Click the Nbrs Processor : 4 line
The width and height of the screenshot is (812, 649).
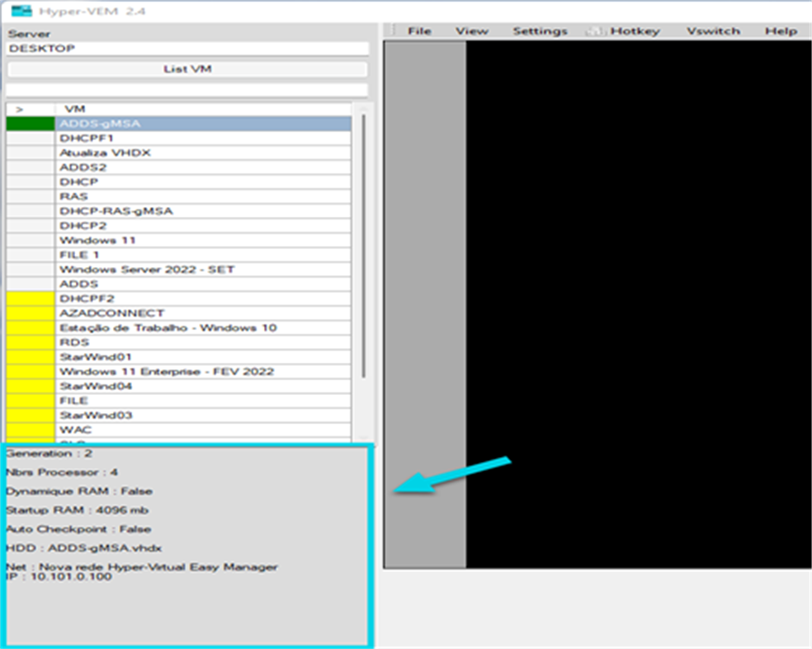point(62,472)
